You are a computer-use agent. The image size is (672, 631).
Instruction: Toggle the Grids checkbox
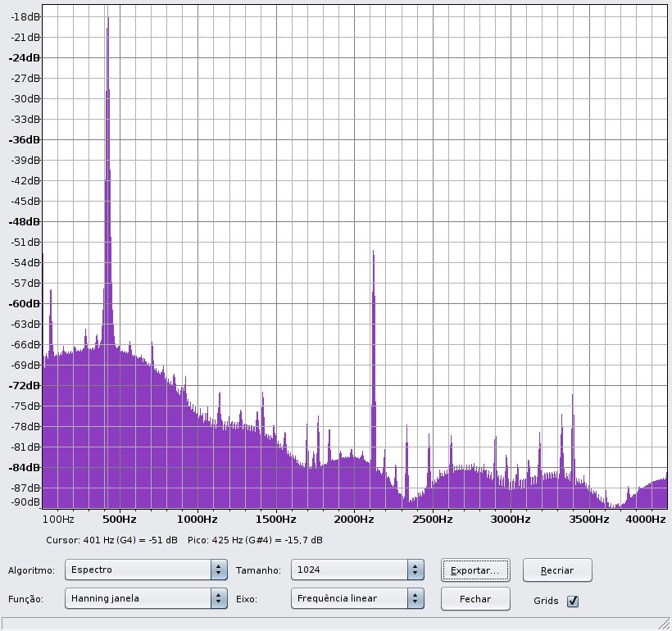click(x=573, y=601)
